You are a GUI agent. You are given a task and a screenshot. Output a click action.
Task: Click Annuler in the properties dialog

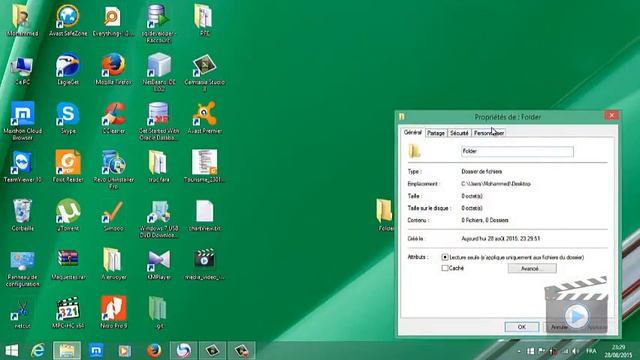point(559,327)
